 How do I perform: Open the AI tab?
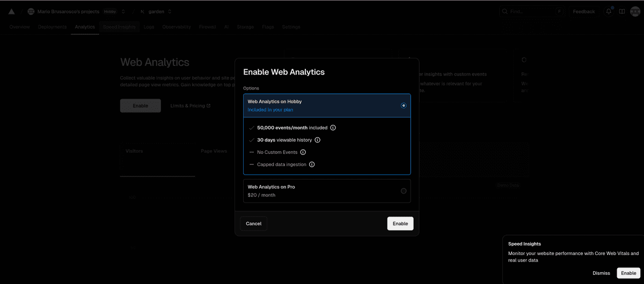pyautogui.click(x=226, y=27)
